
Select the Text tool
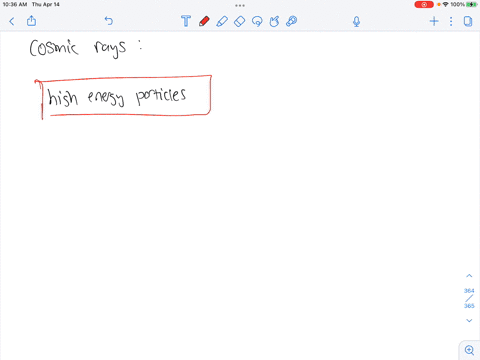[x=186, y=21]
